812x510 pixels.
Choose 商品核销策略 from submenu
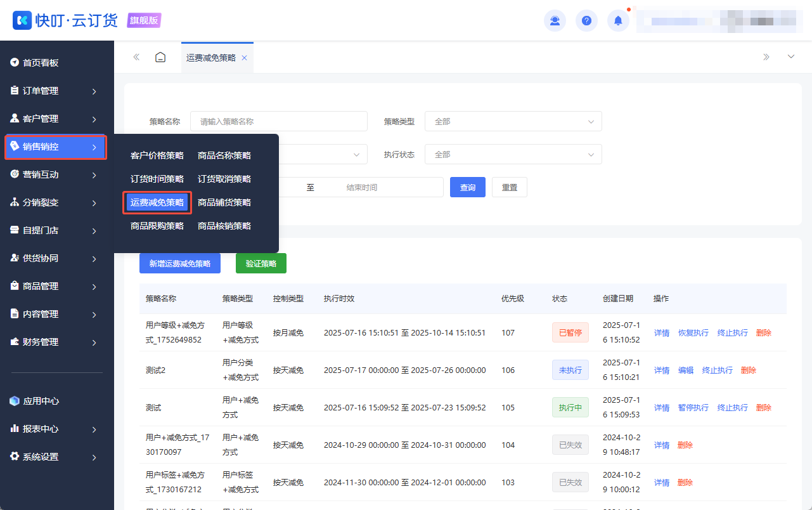click(x=224, y=226)
